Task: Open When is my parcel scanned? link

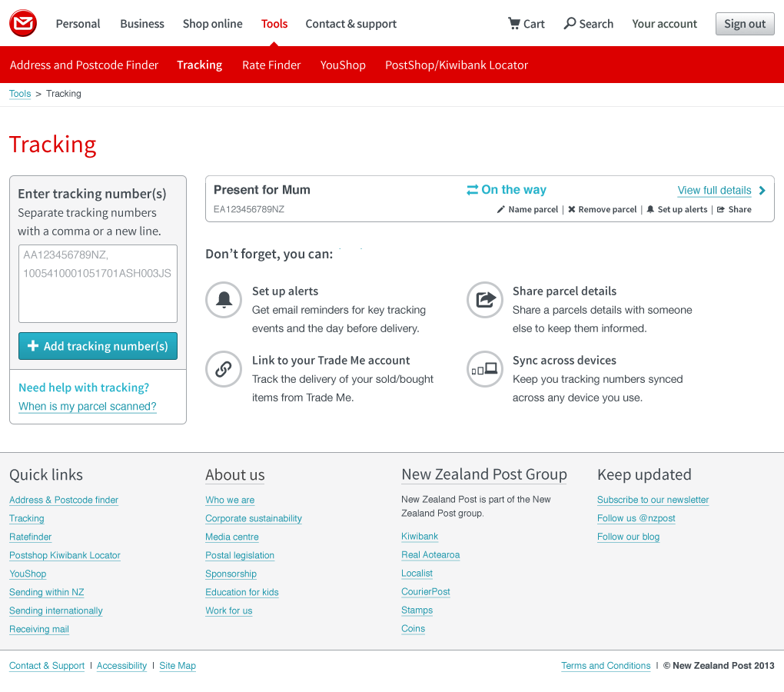Action: [88, 407]
